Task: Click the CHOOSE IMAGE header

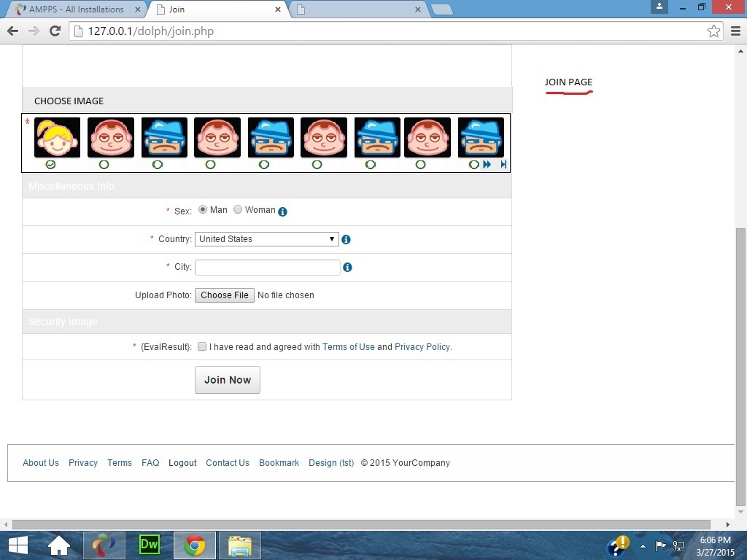Action: [69, 101]
